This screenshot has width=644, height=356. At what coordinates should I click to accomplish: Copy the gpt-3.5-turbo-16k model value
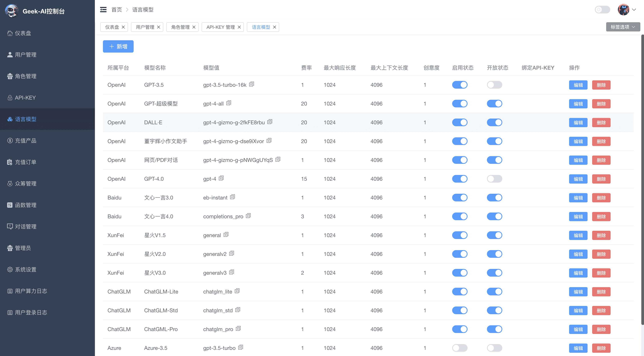(x=252, y=84)
